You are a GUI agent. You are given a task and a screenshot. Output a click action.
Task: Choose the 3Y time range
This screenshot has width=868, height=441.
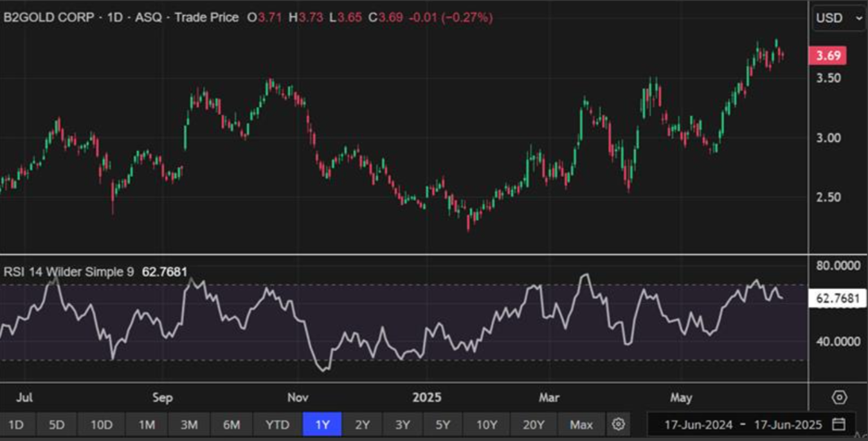point(402,425)
